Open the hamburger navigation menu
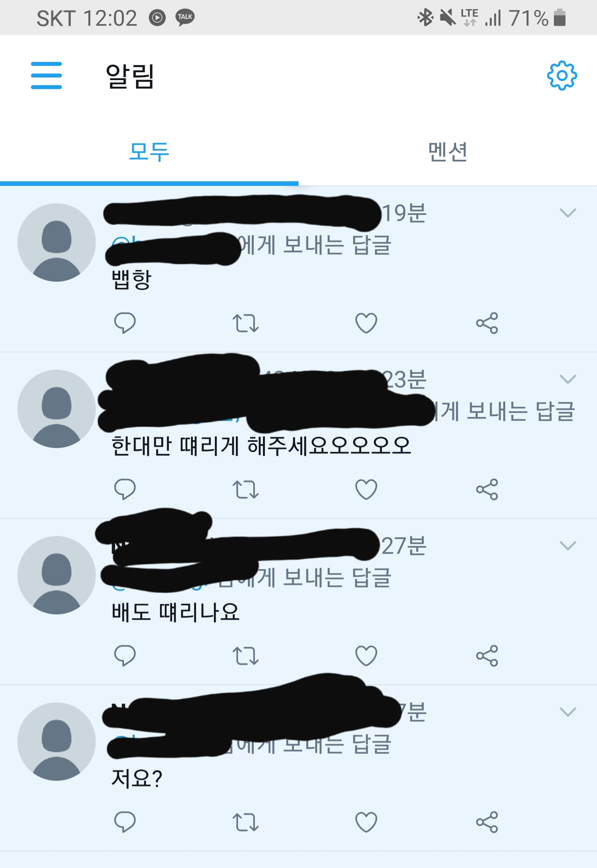This screenshot has height=868, width=597. click(x=46, y=76)
